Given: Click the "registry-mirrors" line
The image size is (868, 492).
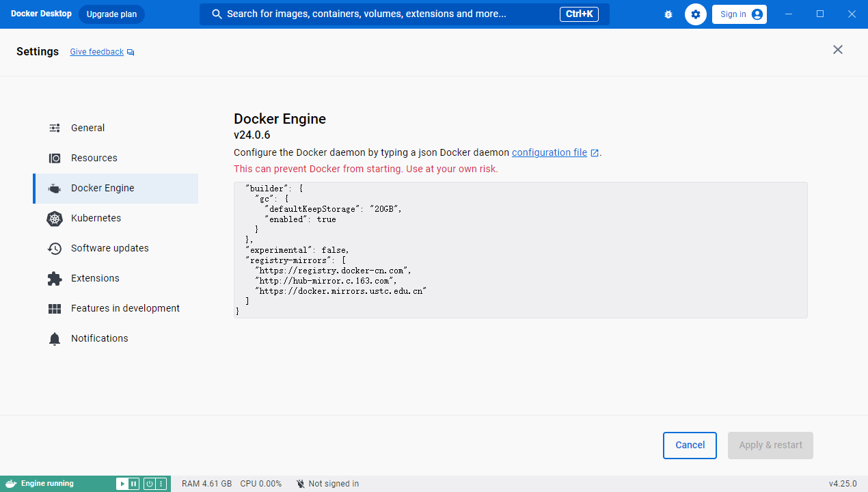Looking at the screenshot, I should [296, 260].
